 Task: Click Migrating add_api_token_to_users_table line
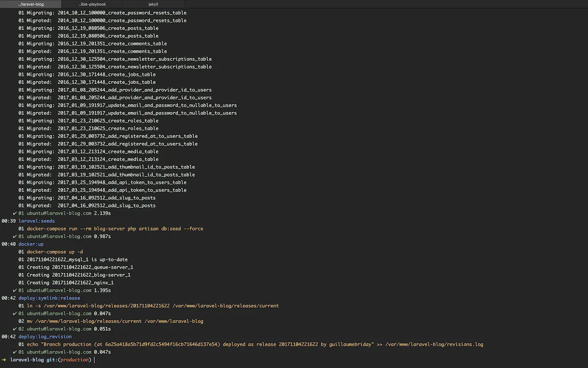click(102, 182)
